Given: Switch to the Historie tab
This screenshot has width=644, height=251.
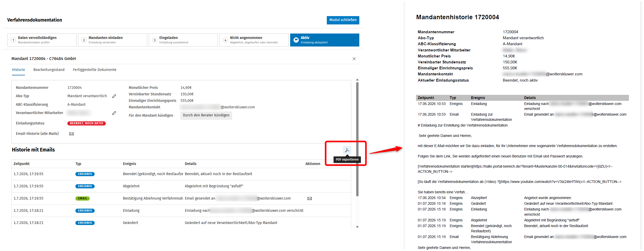Looking at the screenshot, I should coord(18,70).
